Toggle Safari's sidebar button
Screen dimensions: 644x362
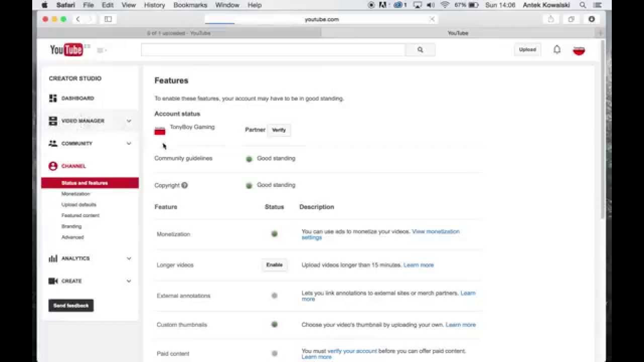pyautogui.click(x=108, y=19)
